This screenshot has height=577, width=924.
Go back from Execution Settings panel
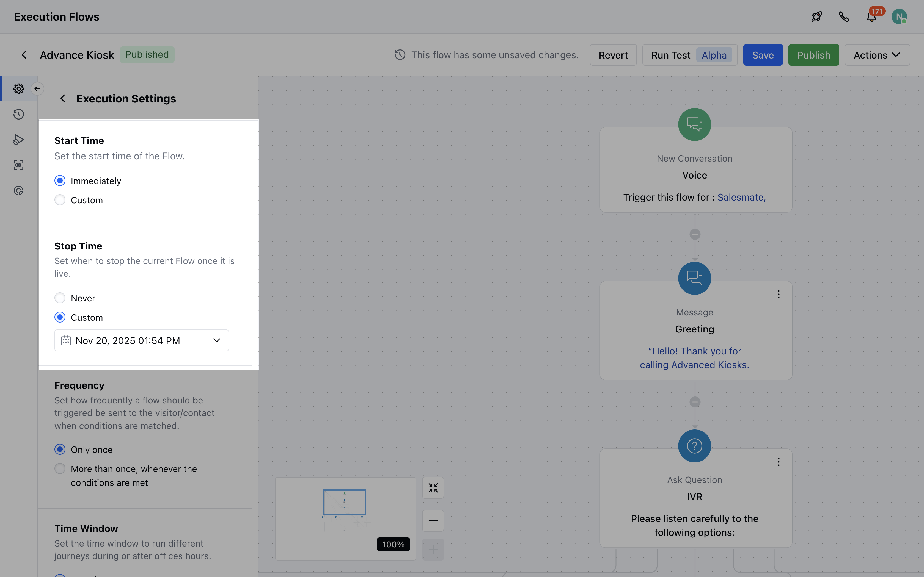pyautogui.click(x=63, y=98)
